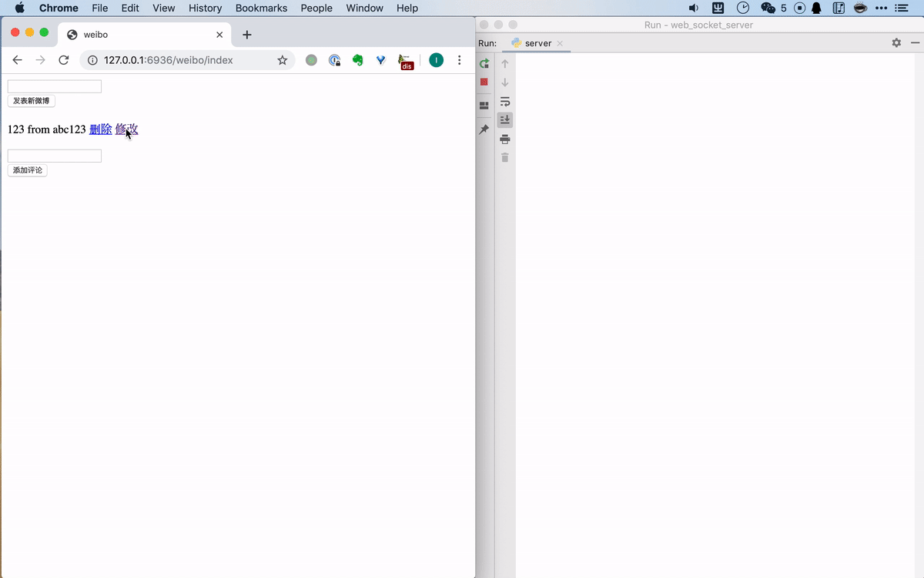The image size is (924, 578).
Task: Open PyCharm Restore Layout icon
Action: 484,104
